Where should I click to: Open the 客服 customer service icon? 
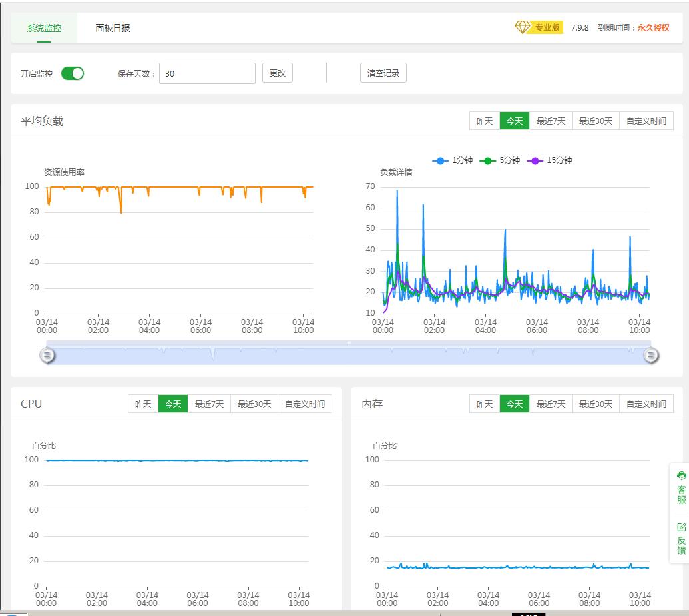[x=681, y=475]
